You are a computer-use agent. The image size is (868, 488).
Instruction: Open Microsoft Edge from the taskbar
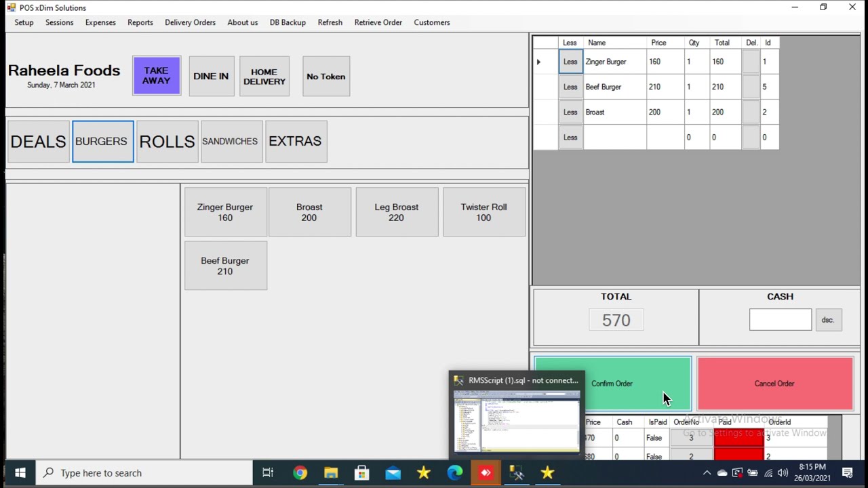(454, 473)
